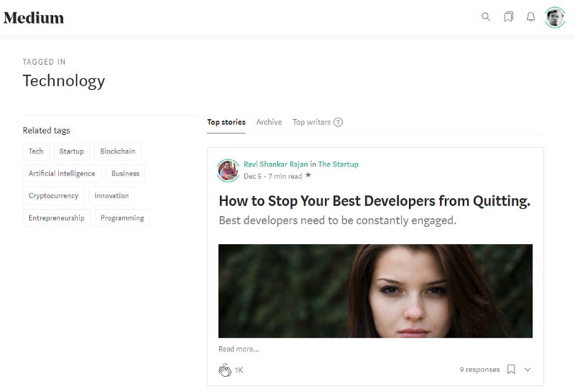Select the Innovation related tag
The image size is (575, 392).
[111, 196]
